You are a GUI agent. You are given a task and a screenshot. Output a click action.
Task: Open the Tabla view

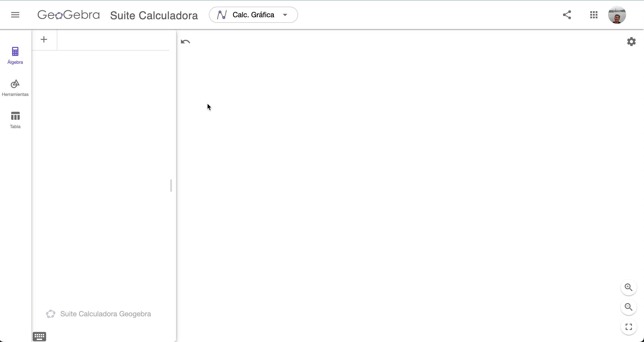15,120
